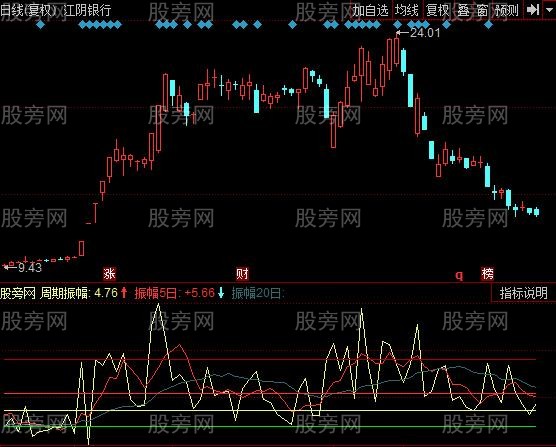Click the red 榜 ranking marker
Screen dimensions: 556x447
(x=487, y=274)
